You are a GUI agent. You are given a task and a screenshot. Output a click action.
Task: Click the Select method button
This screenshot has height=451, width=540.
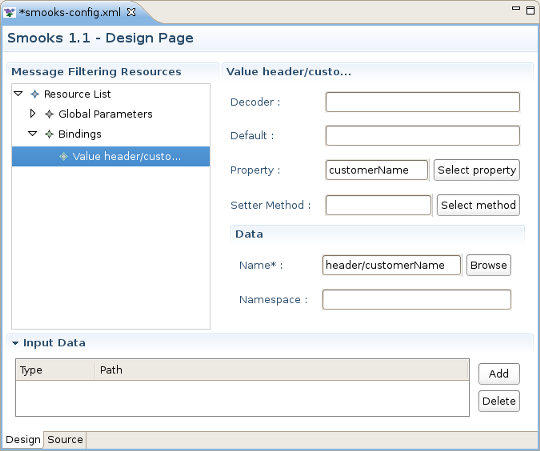point(478,205)
